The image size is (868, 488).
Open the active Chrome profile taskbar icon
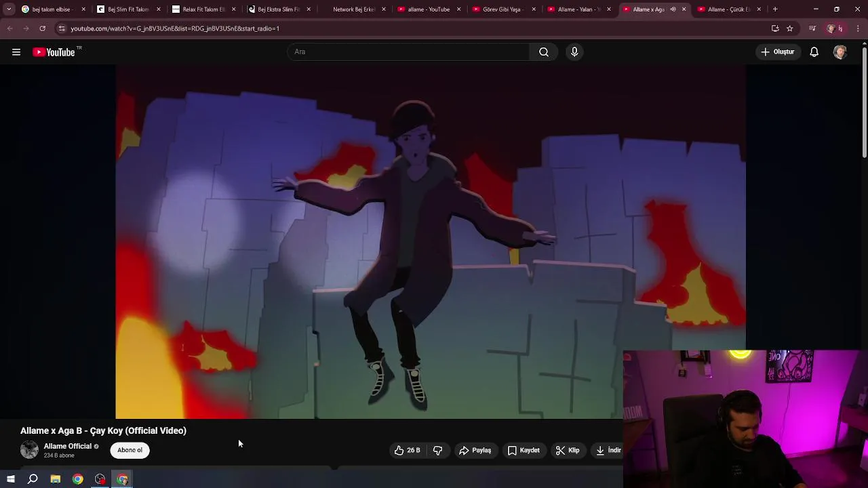click(123, 479)
